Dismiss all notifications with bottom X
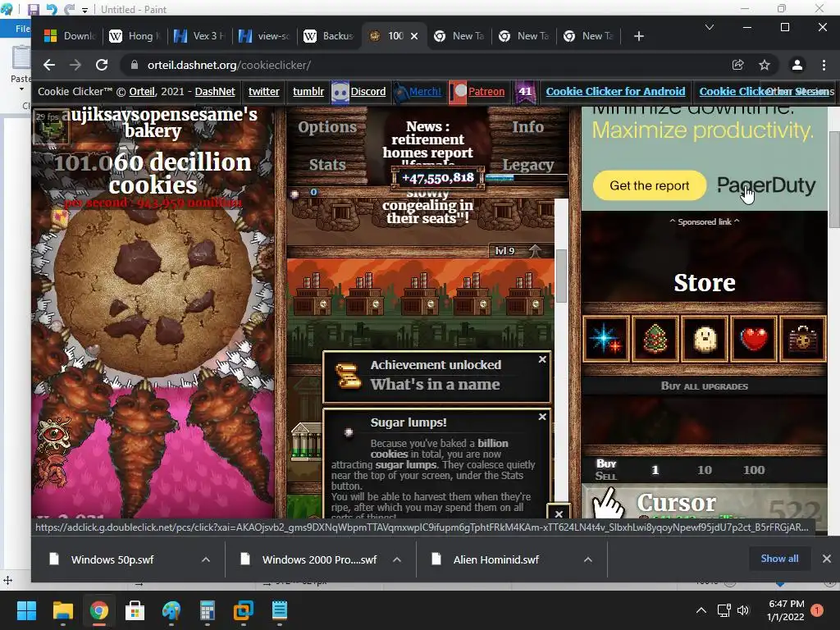 (558, 514)
